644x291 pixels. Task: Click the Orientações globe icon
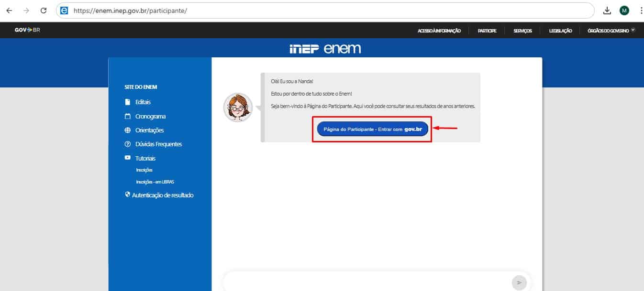pos(127,130)
